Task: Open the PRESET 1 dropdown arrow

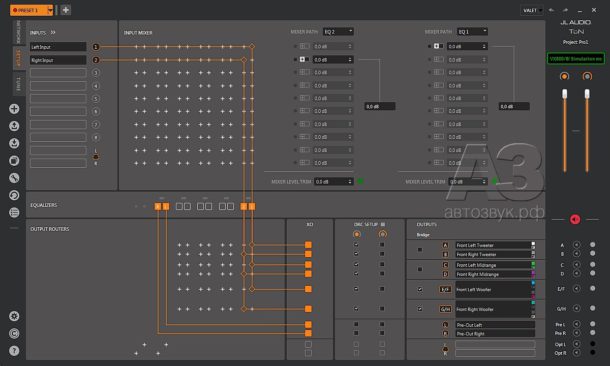Action: pyautogui.click(x=50, y=10)
